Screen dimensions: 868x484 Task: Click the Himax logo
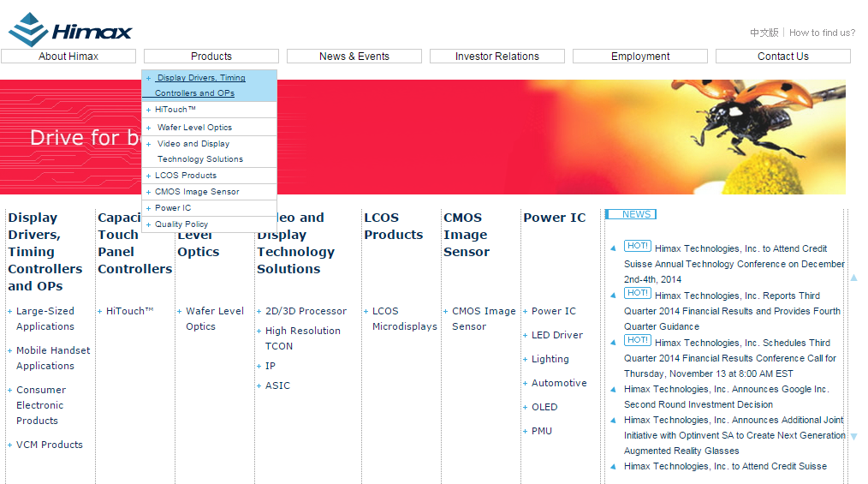[70, 30]
